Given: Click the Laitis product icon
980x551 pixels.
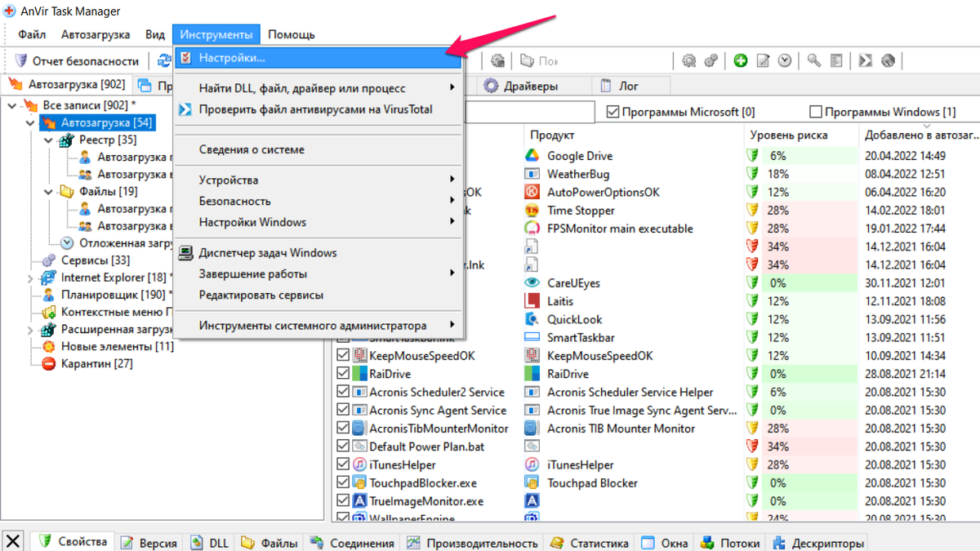Looking at the screenshot, I should (532, 301).
